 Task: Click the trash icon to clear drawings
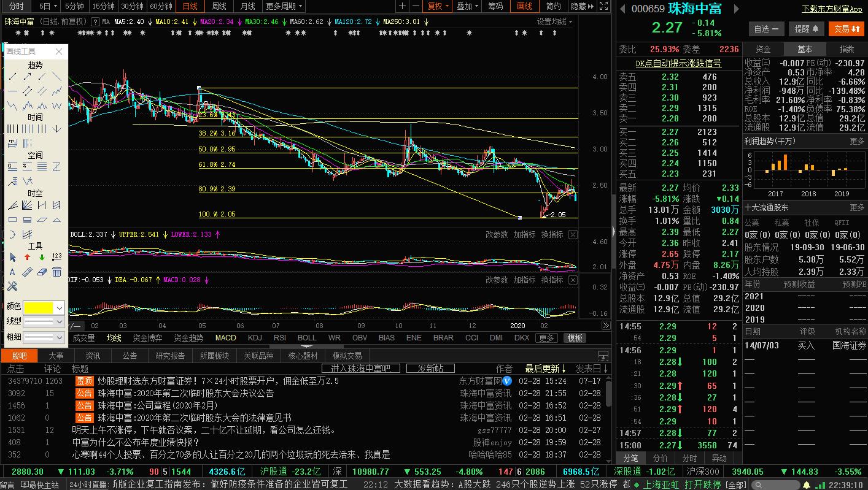click(56, 271)
